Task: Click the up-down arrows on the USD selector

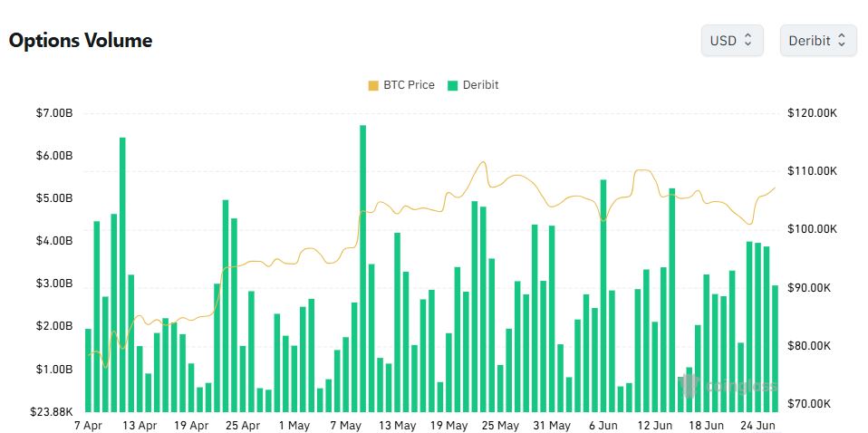Action: click(747, 40)
